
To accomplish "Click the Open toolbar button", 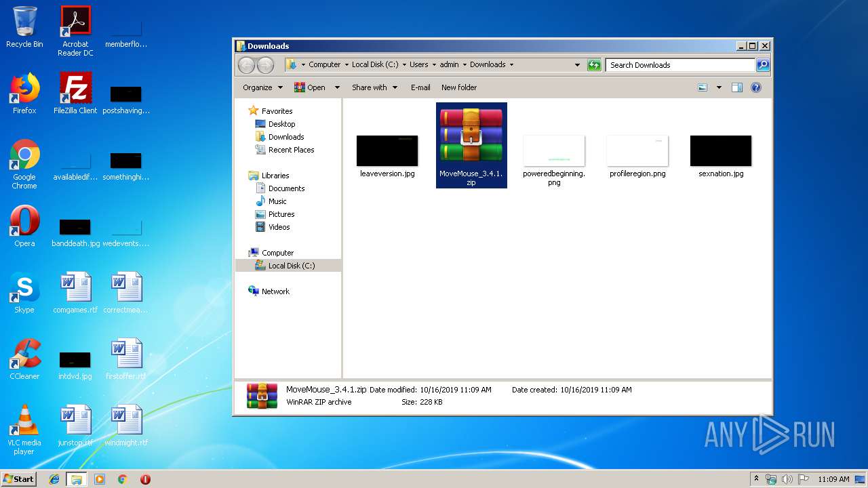I will point(310,87).
